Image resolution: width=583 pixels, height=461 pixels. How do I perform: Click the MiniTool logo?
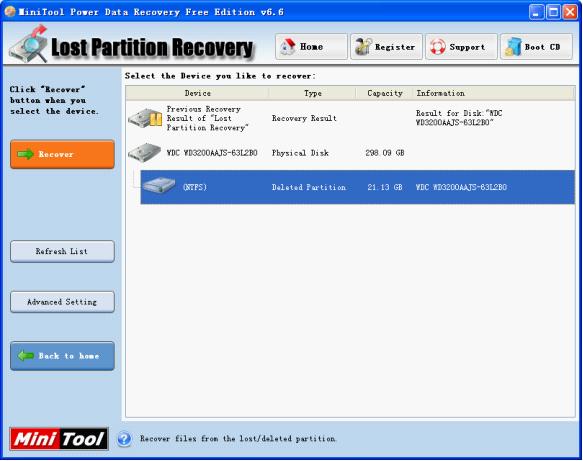coord(59,439)
